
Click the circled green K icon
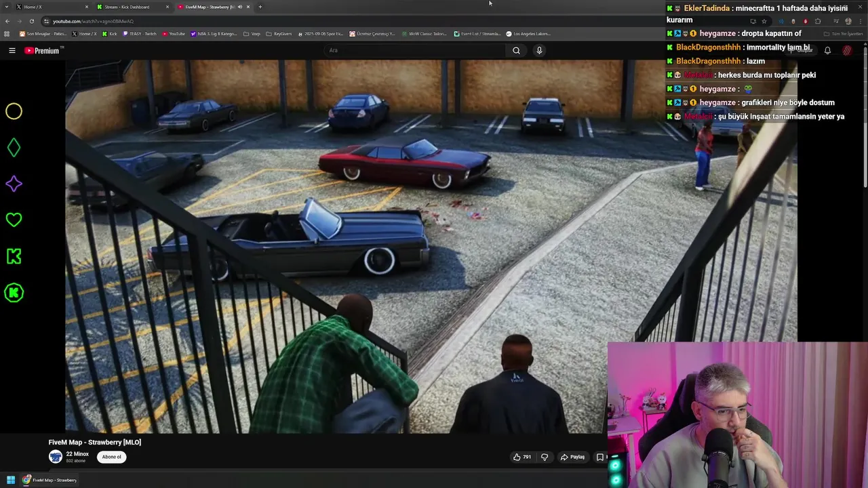point(14,293)
